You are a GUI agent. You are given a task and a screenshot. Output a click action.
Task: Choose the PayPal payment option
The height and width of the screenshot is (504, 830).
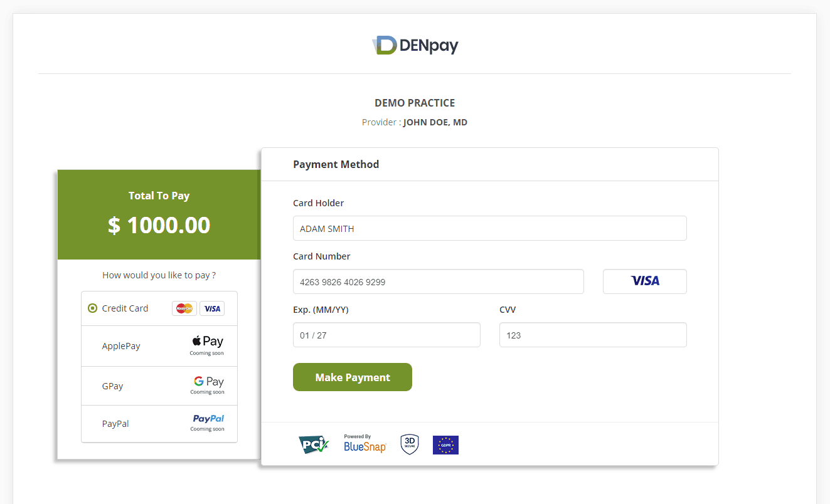159,424
